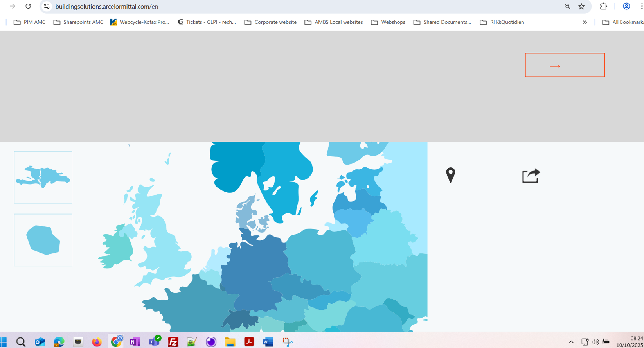The width and height of the screenshot is (644, 348).
Task: Click the share arrow icon
Action: (531, 176)
